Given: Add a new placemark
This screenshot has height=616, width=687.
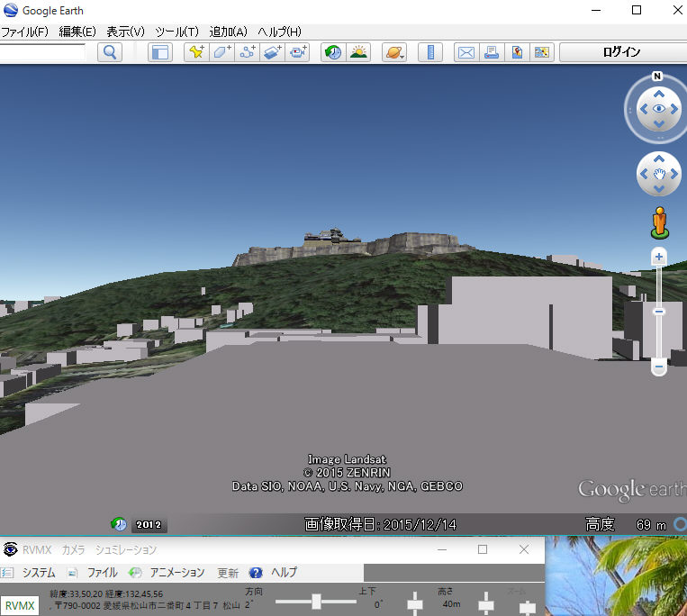Looking at the screenshot, I should [195, 52].
